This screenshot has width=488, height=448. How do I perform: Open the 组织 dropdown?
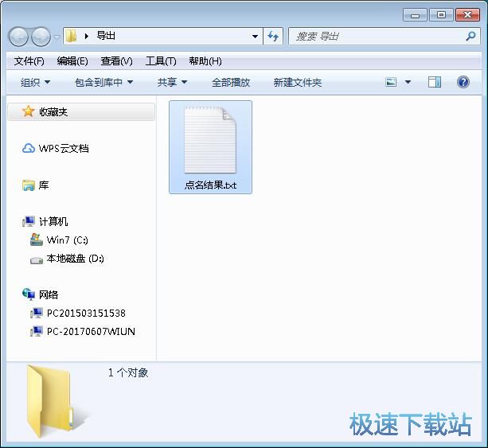tap(35, 83)
